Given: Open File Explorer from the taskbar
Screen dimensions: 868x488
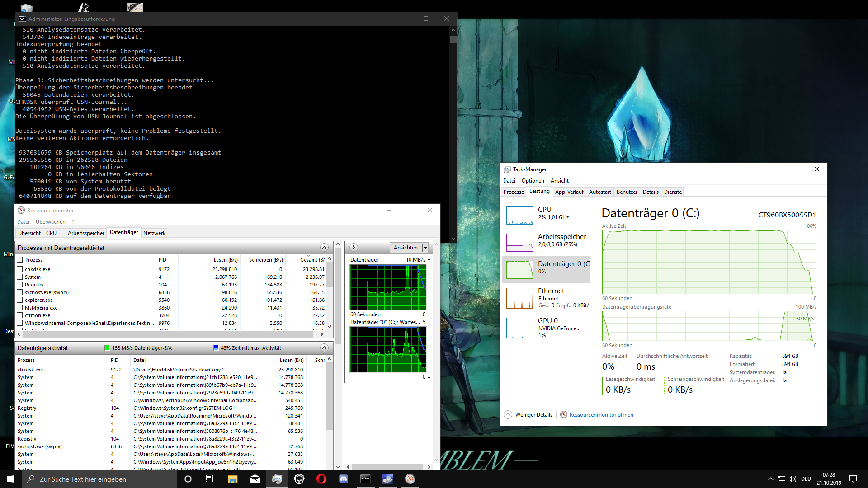Looking at the screenshot, I should 232,479.
